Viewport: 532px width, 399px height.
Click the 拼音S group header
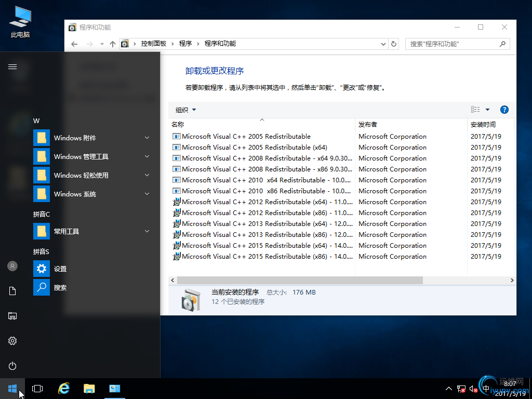pos(41,252)
